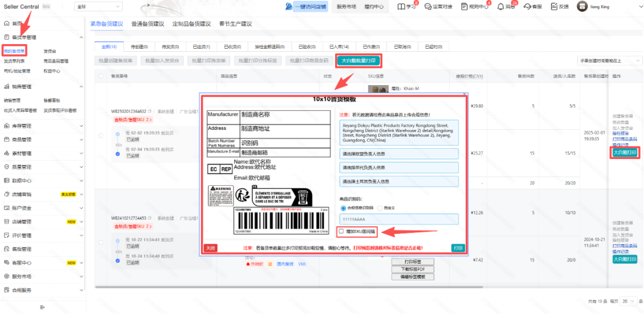
Task: Click the 店铺营销 sidebar icon
Action: pyautogui.click(x=7, y=194)
